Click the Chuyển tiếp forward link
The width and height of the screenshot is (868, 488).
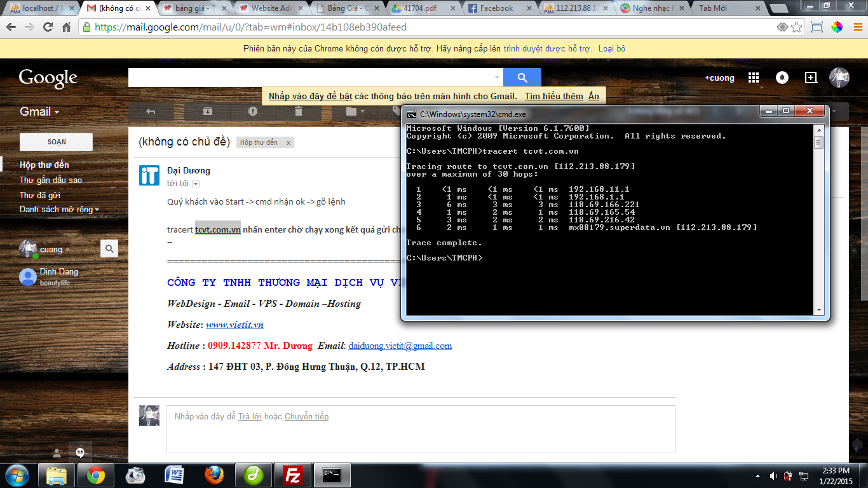(306, 417)
